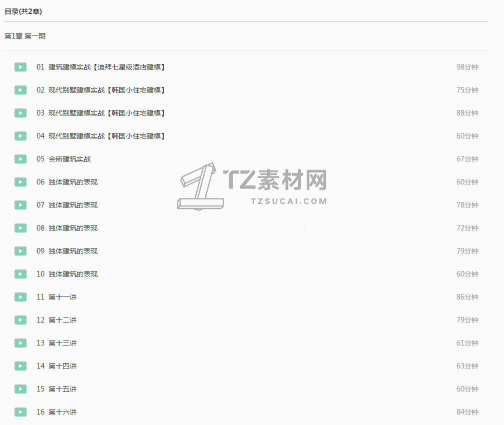The height and width of the screenshot is (425, 504).
Task: Click the 88分钟 duration of lesson 03
Action: pyautogui.click(x=467, y=113)
